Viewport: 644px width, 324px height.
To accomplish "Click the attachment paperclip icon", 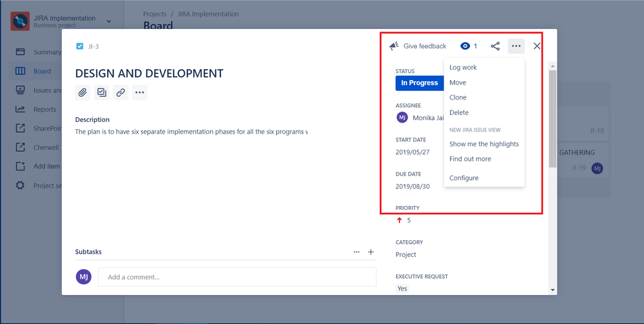I will coord(83,92).
